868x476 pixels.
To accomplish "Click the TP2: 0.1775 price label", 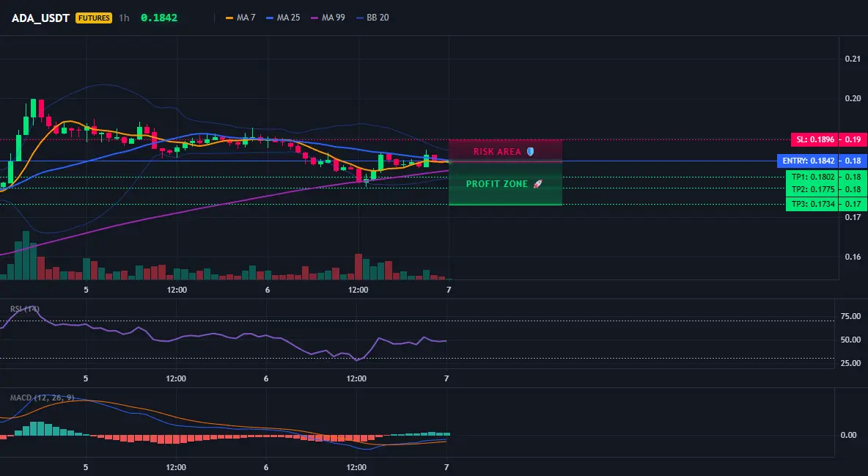I will click(812, 189).
